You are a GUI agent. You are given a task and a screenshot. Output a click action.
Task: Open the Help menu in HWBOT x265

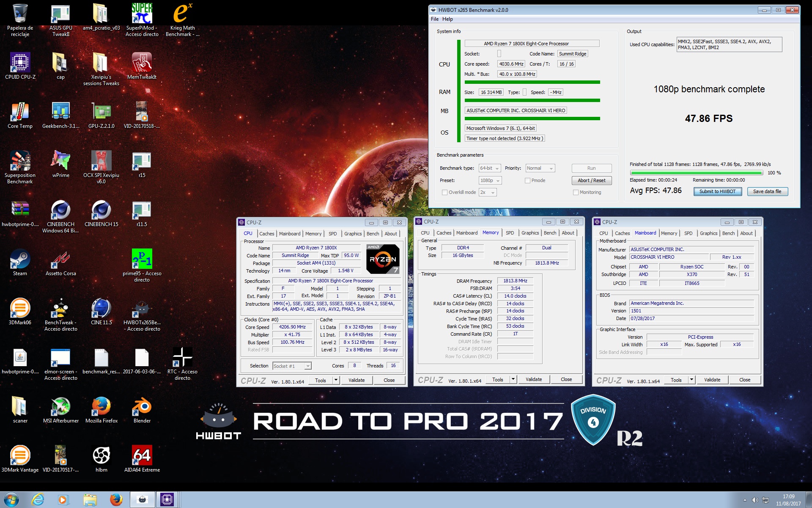pyautogui.click(x=447, y=19)
